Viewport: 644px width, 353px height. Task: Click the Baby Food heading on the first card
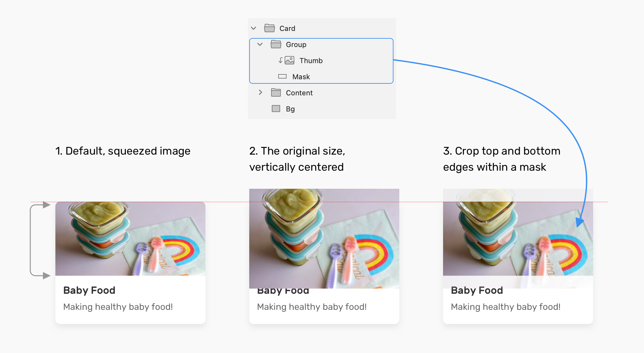(89, 290)
